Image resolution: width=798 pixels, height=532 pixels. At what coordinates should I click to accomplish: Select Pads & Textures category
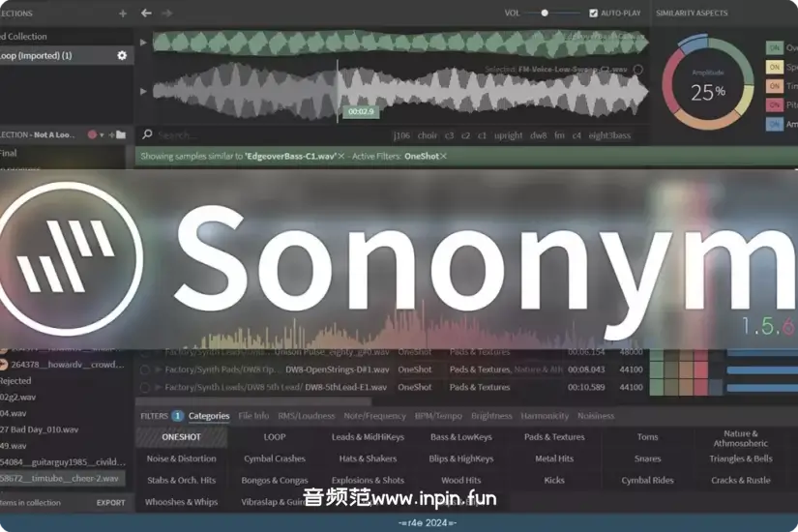554,437
